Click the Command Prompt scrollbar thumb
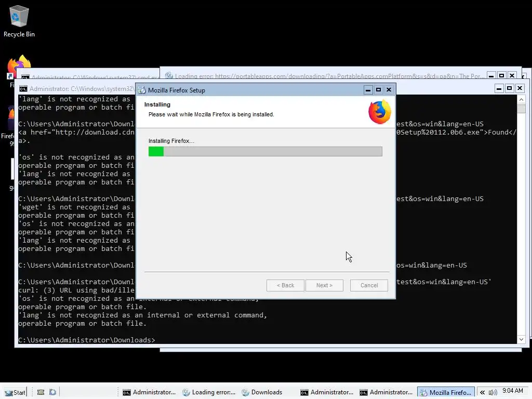 click(x=521, y=109)
